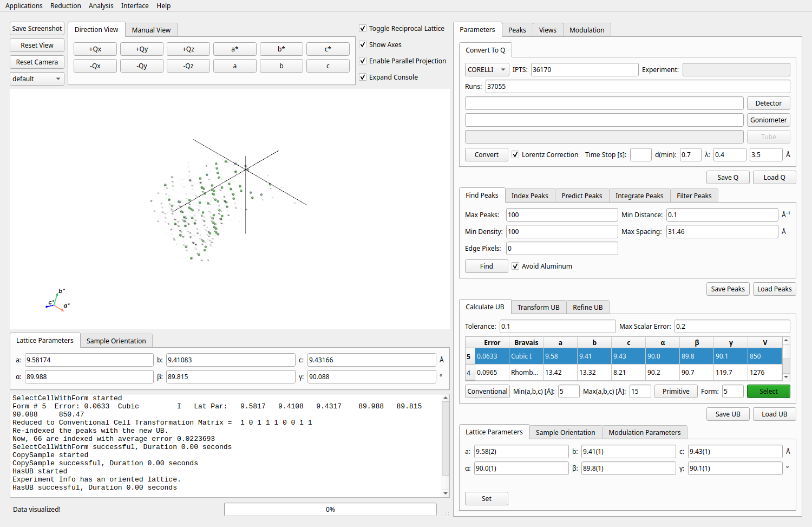The width and height of the screenshot is (812, 527).
Task: Click the Tolerance input field
Action: click(558, 326)
